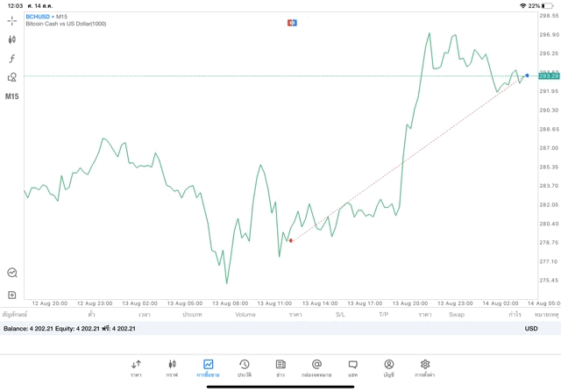
Task: Open the drawing objects shapes tool
Action: [12, 77]
